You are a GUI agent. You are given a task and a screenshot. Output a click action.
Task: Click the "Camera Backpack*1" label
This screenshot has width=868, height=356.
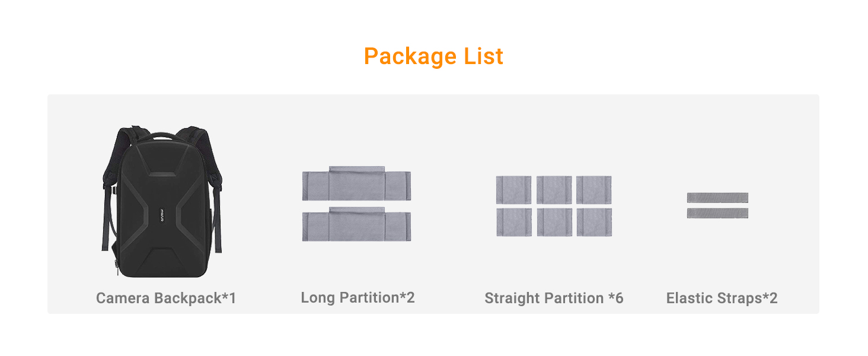tap(166, 298)
